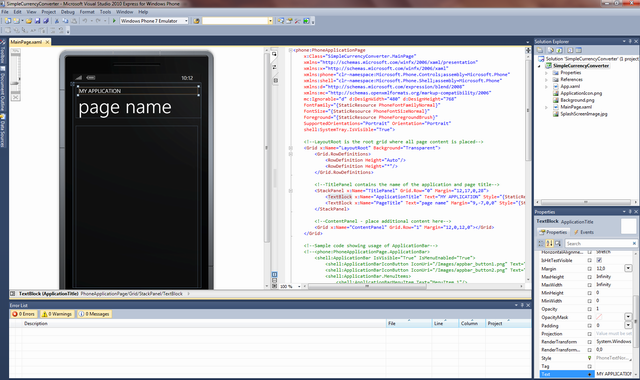The height and width of the screenshot is (380, 640).
Task: Toggle the Warnings filter in Error List
Action: pyautogui.click(x=56, y=314)
